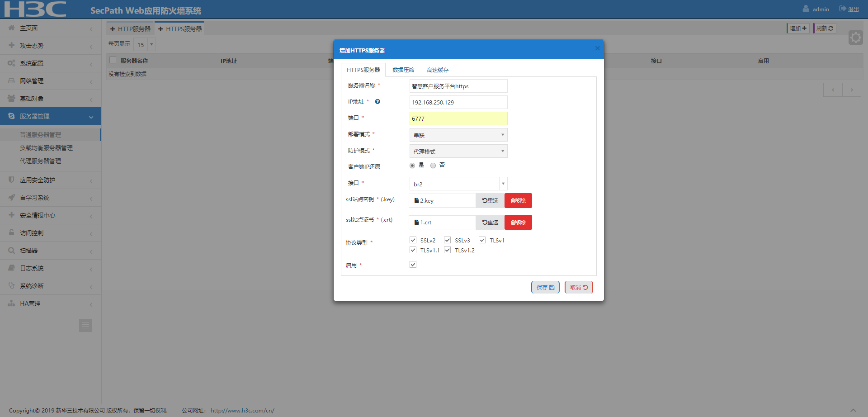Expand the 系统配置 menu

pos(51,63)
